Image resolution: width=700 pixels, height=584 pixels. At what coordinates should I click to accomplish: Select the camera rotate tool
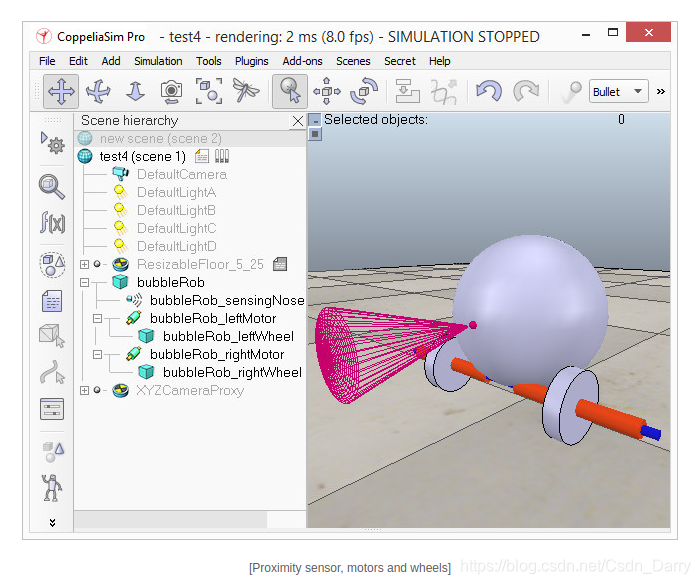tap(98, 92)
